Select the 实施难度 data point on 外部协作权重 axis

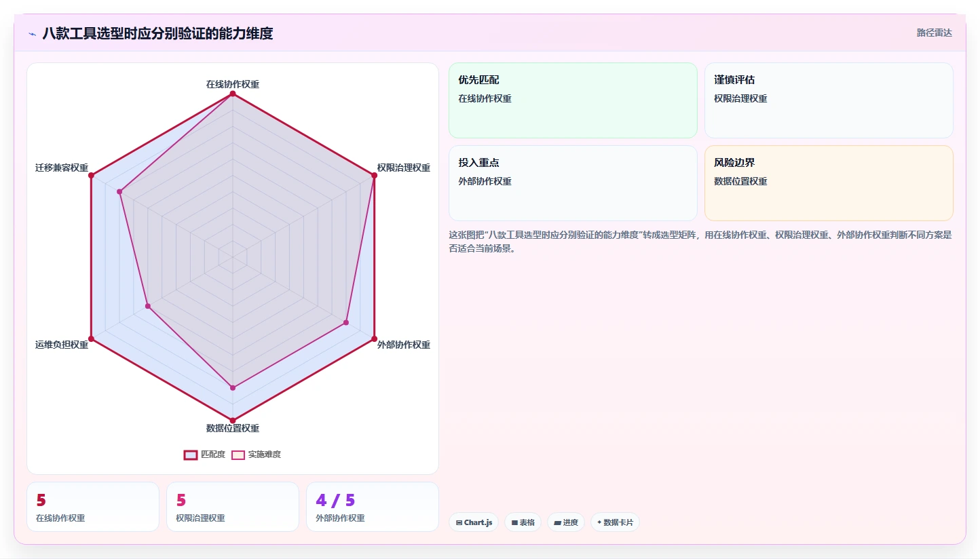[346, 322]
